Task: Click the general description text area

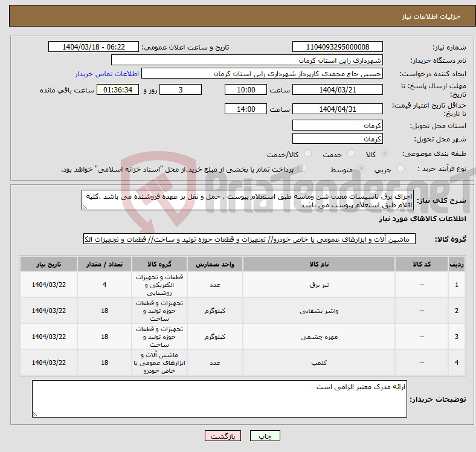Action: click(x=248, y=201)
